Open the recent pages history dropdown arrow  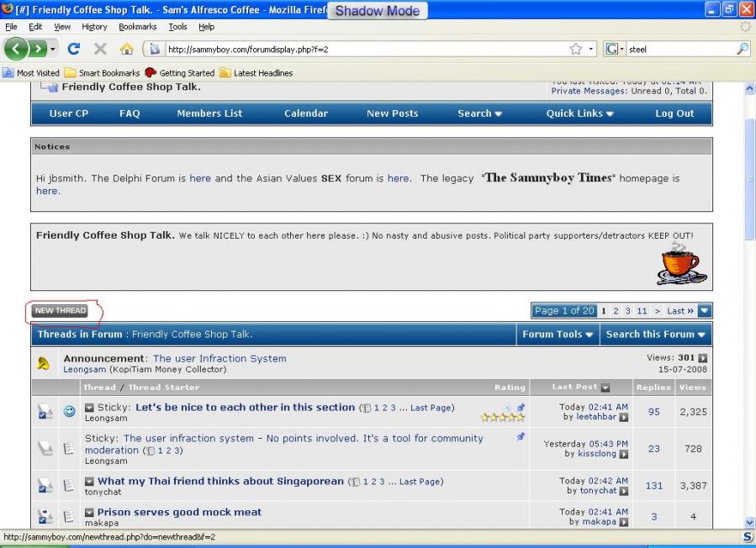[52, 49]
